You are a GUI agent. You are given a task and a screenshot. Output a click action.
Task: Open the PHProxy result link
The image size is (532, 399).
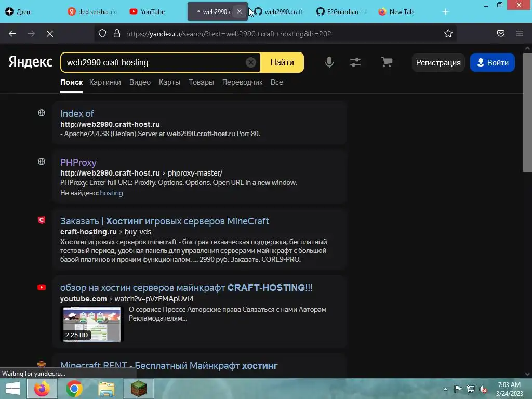(x=78, y=162)
